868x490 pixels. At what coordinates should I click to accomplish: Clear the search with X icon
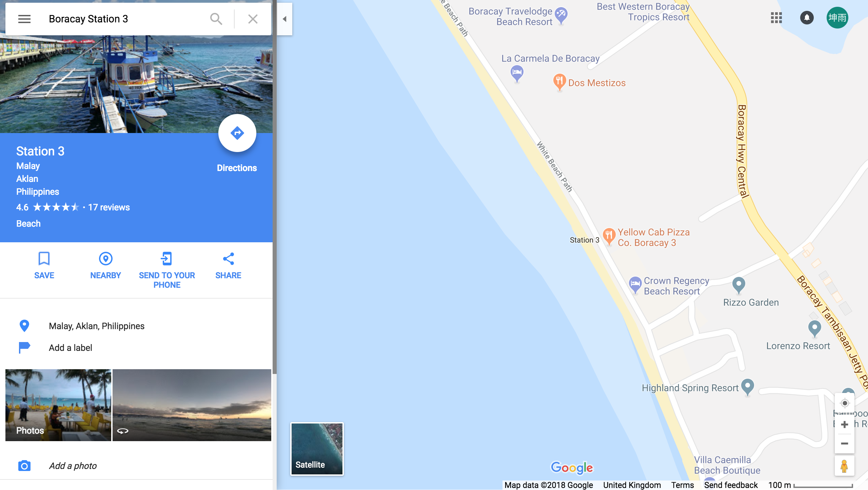pyautogui.click(x=253, y=19)
